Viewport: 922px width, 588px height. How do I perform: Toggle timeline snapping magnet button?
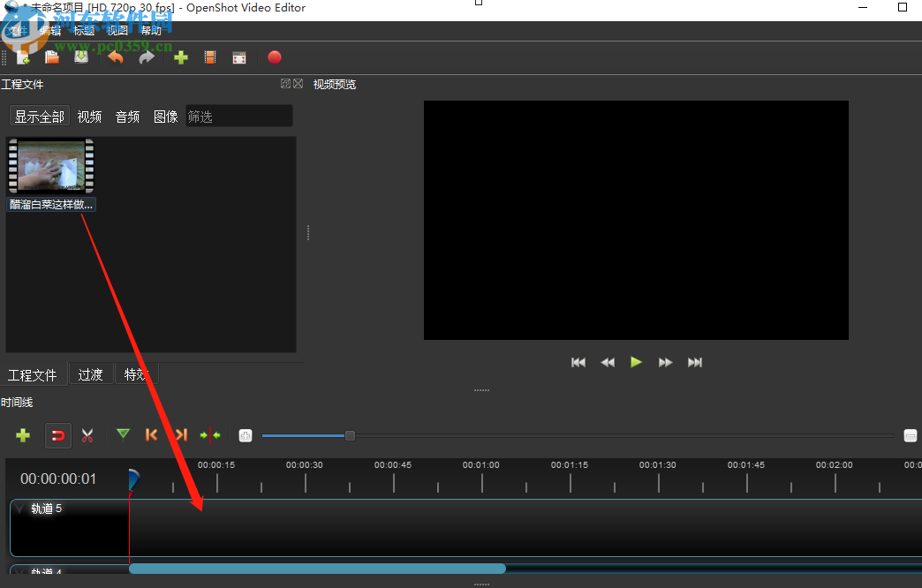58,435
